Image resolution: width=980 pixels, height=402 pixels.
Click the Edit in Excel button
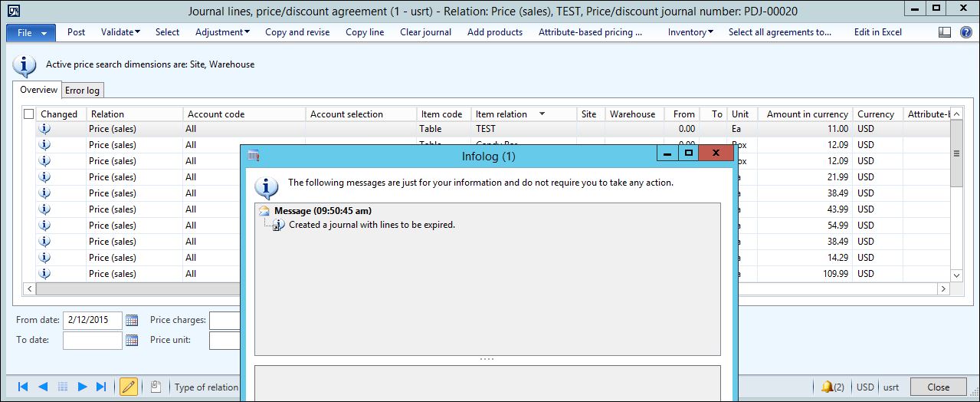(877, 32)
